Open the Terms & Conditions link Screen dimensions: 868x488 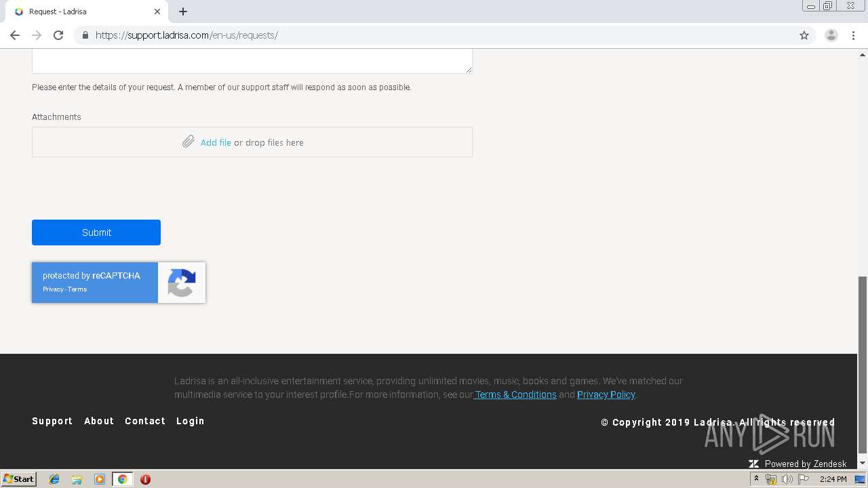tap(515, 394)
